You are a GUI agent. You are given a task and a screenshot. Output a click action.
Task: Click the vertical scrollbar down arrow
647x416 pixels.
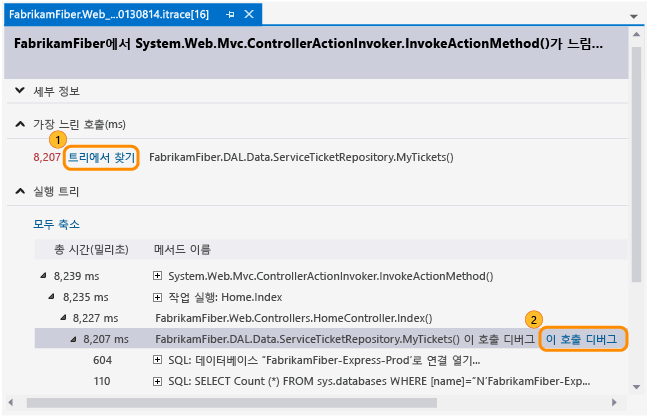click(x=636, y=387)
